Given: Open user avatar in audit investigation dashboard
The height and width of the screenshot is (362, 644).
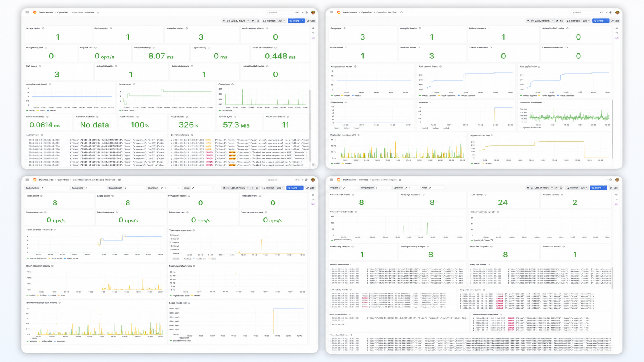Looking at the screenshot, I should (x=617, y=180).
